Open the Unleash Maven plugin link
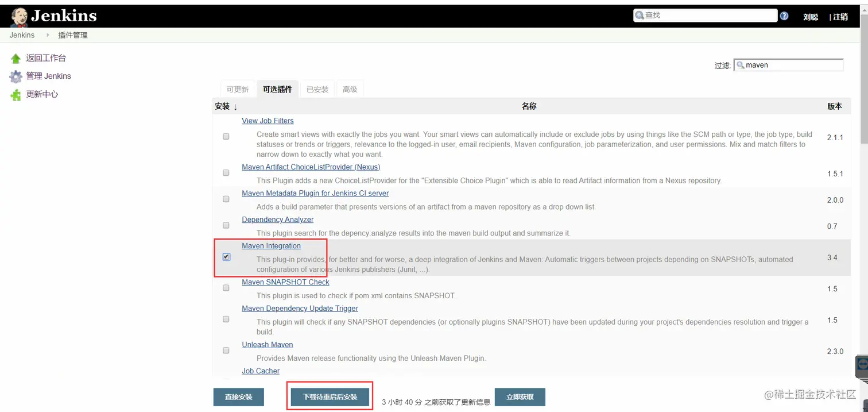Image resolution: width=868 pixels, height=412 pixels. 268,345
